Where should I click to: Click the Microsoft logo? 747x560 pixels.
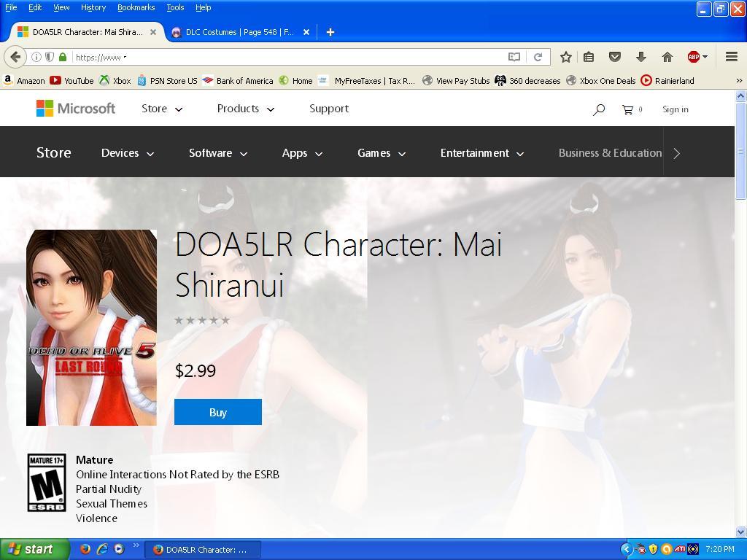click(x=76, y=109)
